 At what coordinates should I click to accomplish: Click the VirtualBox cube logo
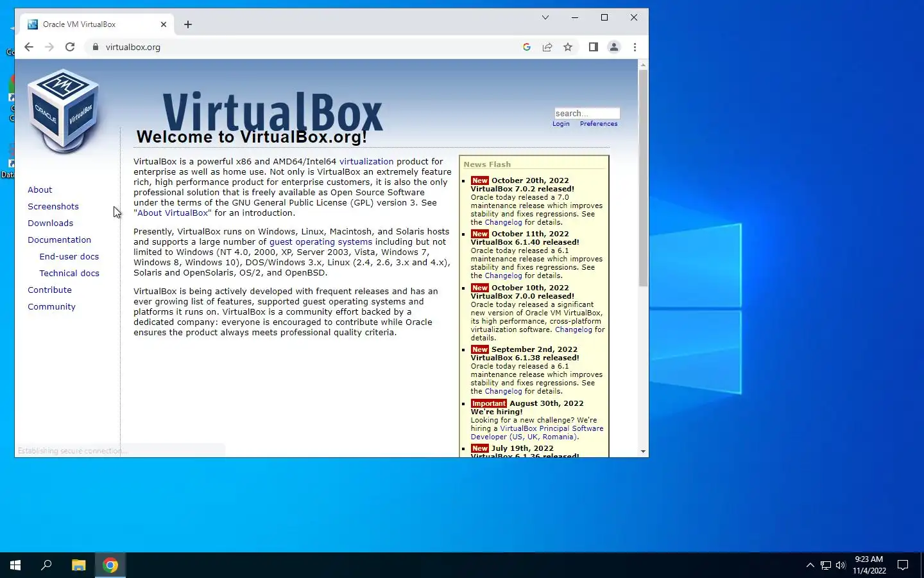click(x=63, y=110)
